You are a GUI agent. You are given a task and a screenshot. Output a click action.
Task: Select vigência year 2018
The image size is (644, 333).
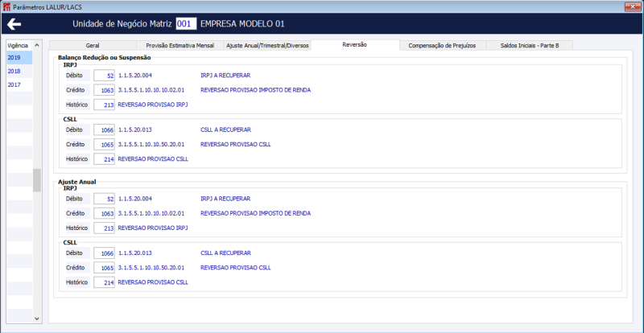(x=19, y=71)
